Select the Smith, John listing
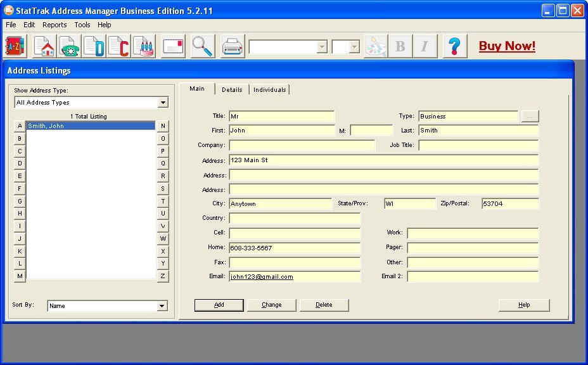 (x=91, y=125)
